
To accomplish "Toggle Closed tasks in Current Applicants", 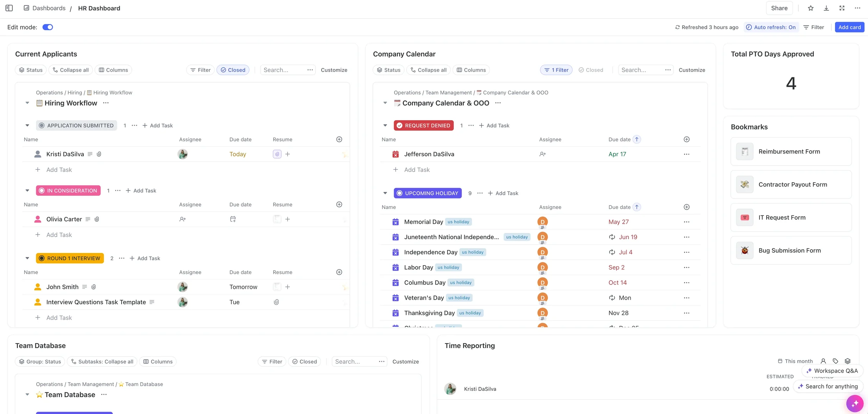I will [233, 70].
